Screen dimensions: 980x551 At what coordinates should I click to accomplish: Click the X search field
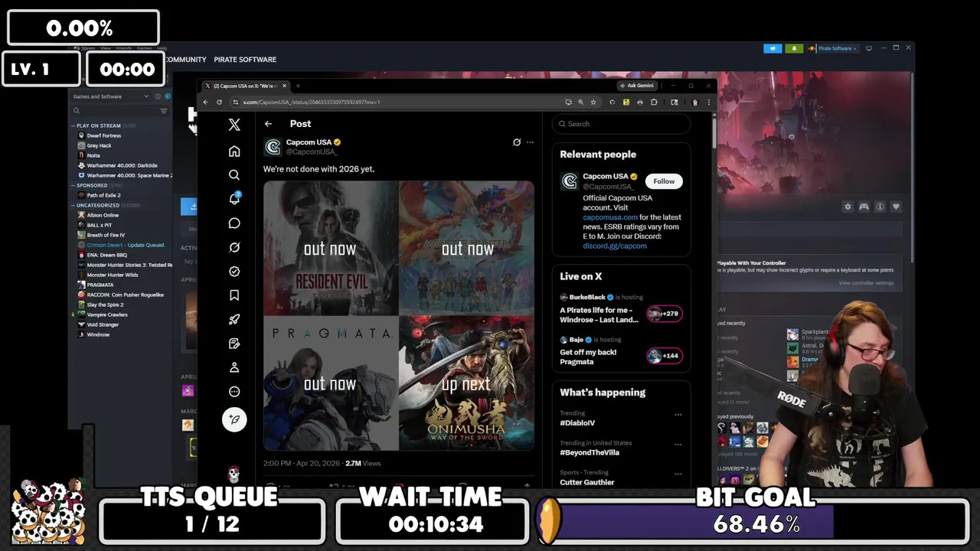(621, 124)
